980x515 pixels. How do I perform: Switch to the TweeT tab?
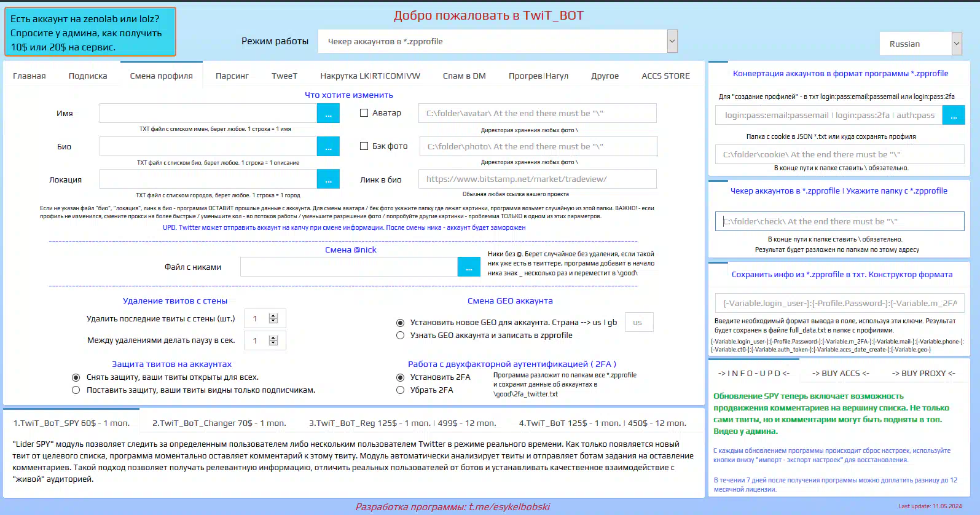(284, 76)
